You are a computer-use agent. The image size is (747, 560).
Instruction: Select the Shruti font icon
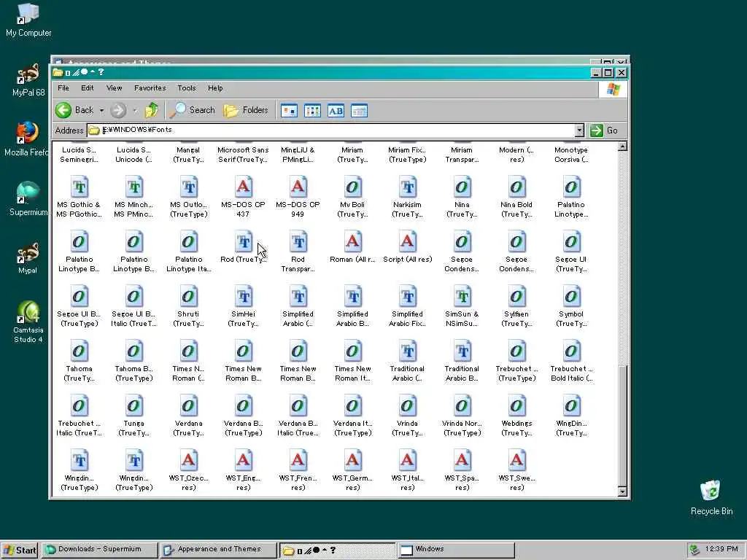(189, 297)
